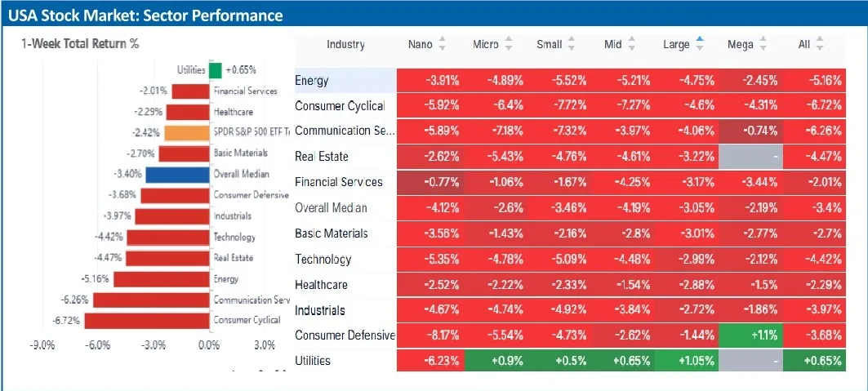Click the Utilities Mega empty gray cell

coord(750,360)
